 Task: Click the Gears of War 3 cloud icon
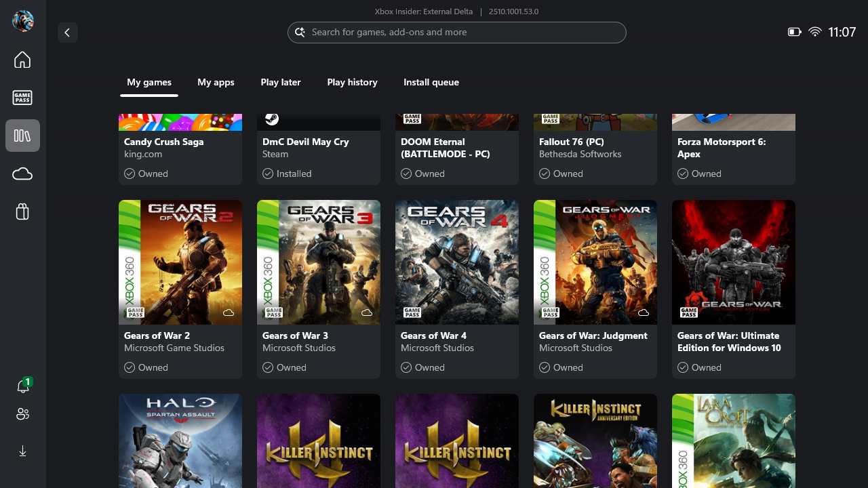367,312
